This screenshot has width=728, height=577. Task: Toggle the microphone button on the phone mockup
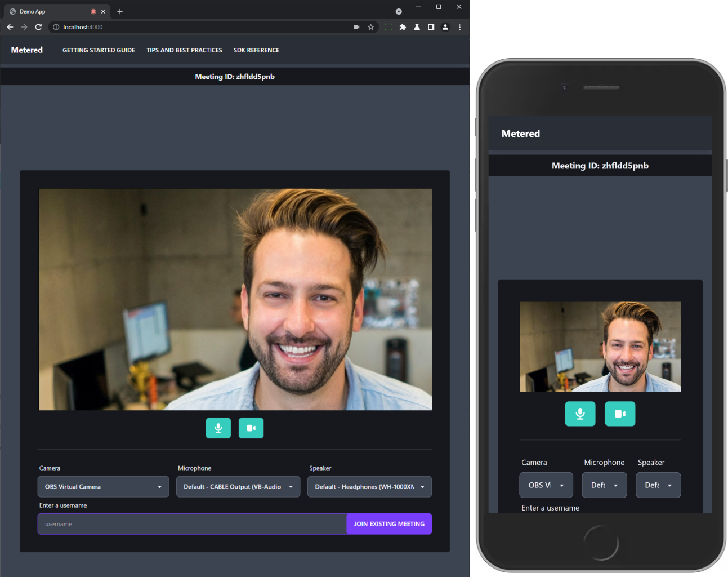click(580, 414)
